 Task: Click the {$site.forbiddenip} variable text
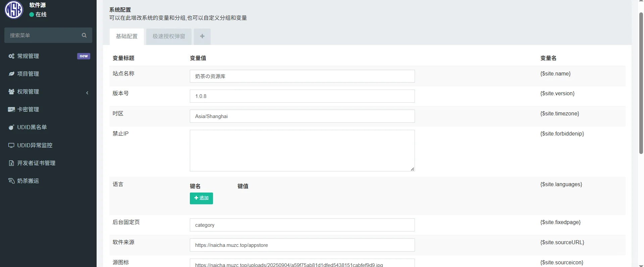562,133
